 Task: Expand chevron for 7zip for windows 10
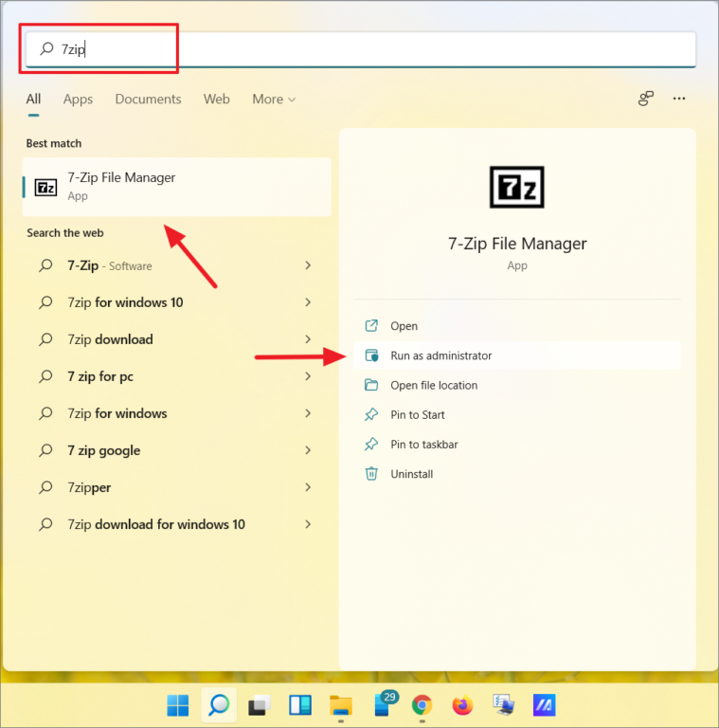[308, 302]
